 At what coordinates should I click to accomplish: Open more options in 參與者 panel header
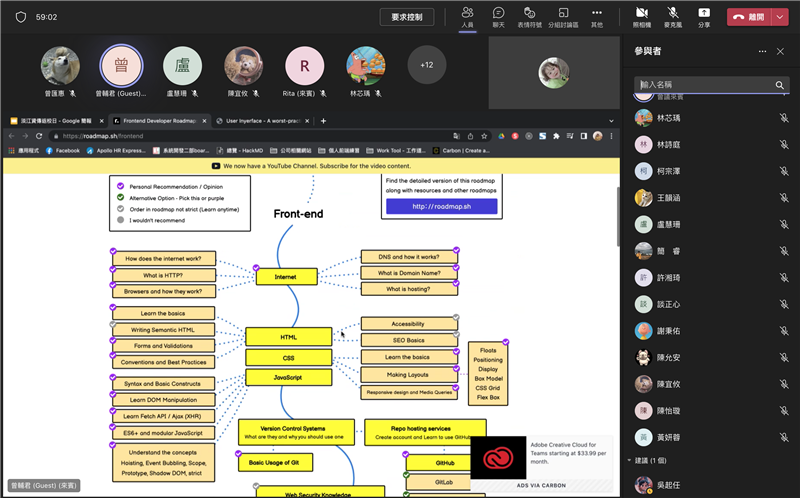(x=763, y=51)
